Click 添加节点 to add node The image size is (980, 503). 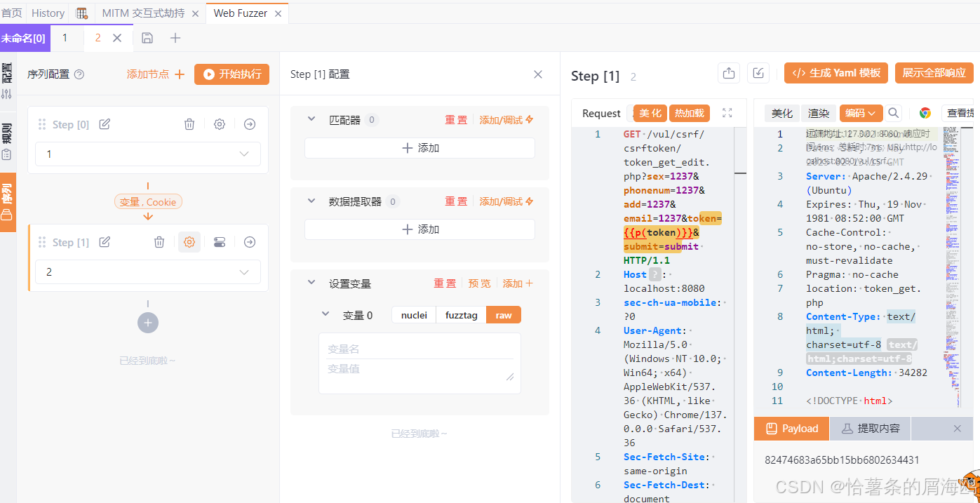156,74
